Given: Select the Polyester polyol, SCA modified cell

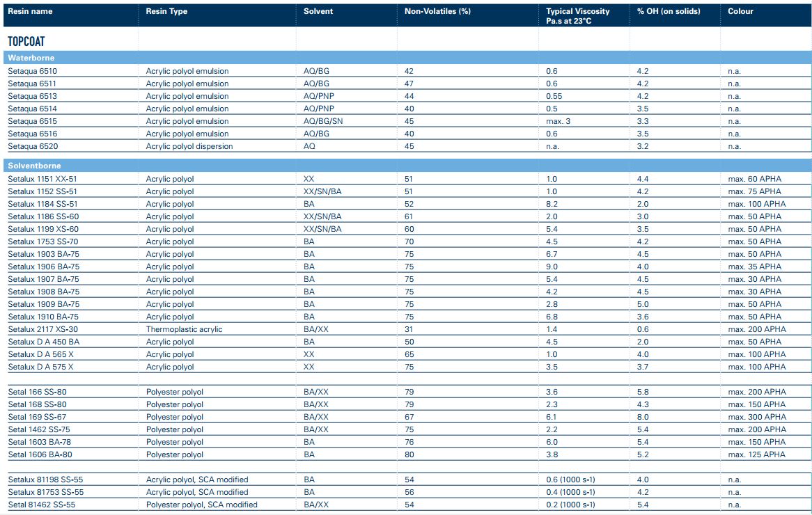Looking at the screenshot, I should tap(201, 505).
